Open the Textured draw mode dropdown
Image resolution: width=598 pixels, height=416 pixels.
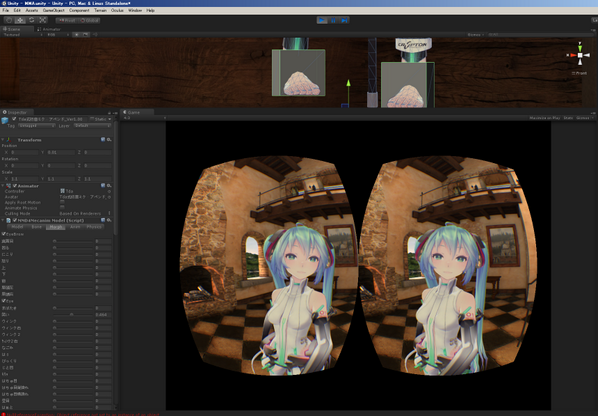[23, 35]
